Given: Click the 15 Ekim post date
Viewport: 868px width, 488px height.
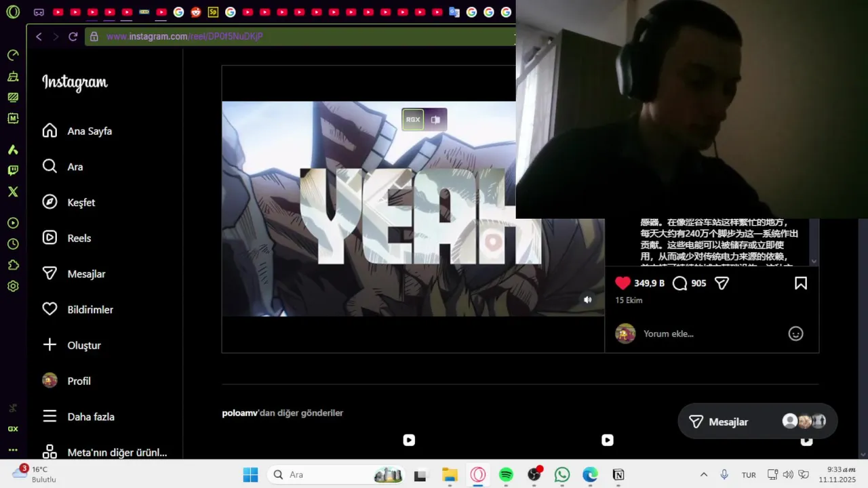Looking at the screenshot, I should pyautogui.click(x=629, y=300).
